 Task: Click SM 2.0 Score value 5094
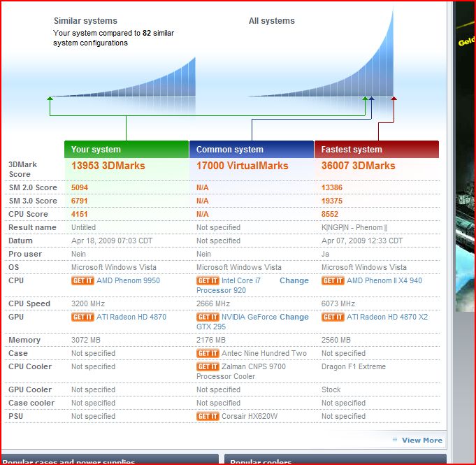coord(80,187)
